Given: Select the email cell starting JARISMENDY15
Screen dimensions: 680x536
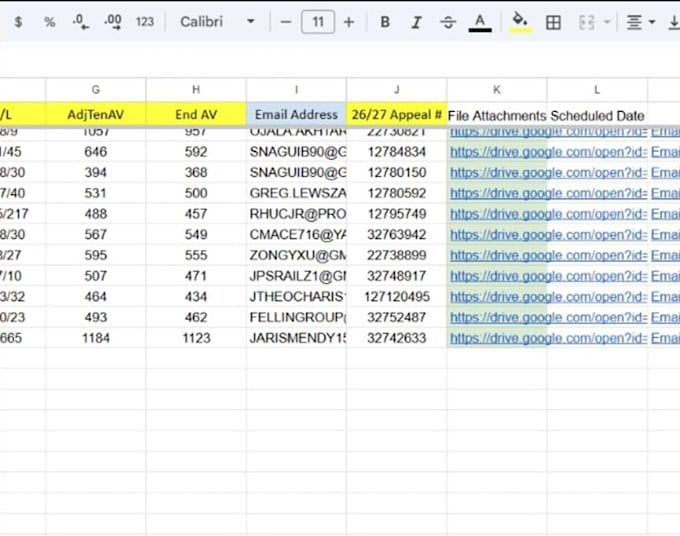Looking at the screenshot, I should click(x=296, y=338).
